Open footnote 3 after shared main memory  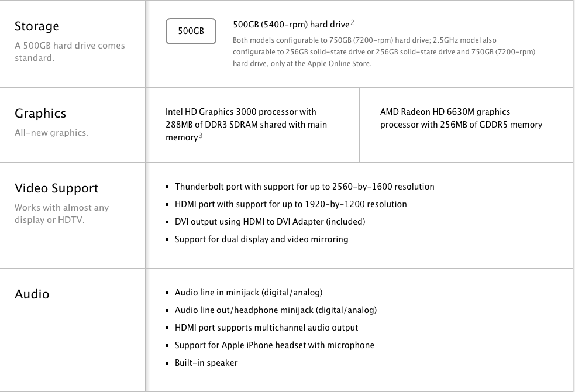click(201, 136)
